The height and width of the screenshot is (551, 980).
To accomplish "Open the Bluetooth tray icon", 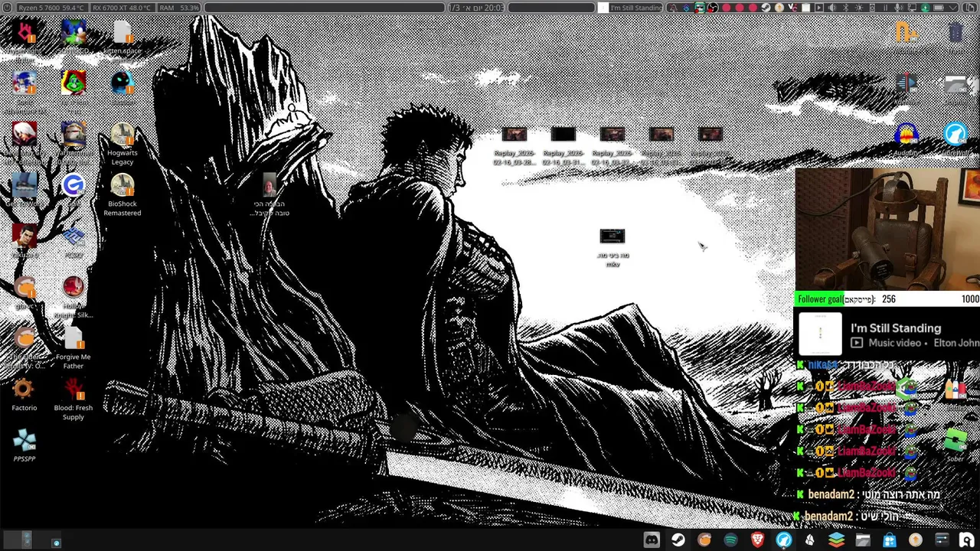I will coord(845,8).
